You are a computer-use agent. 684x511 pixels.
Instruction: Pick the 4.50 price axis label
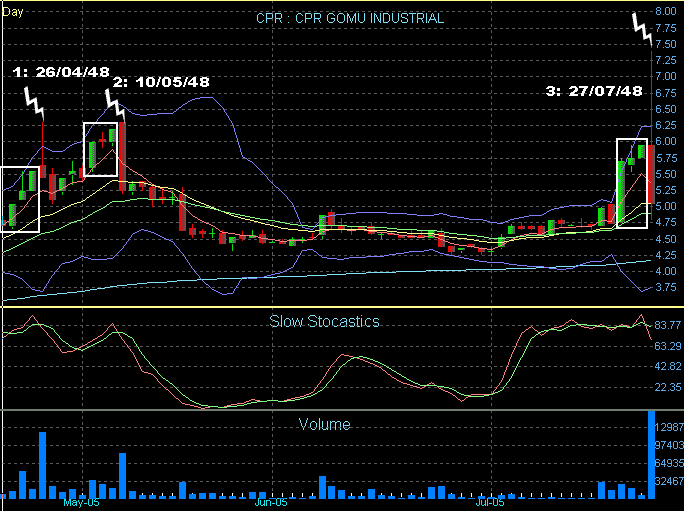pyautogui.click(x=666, y=239)
